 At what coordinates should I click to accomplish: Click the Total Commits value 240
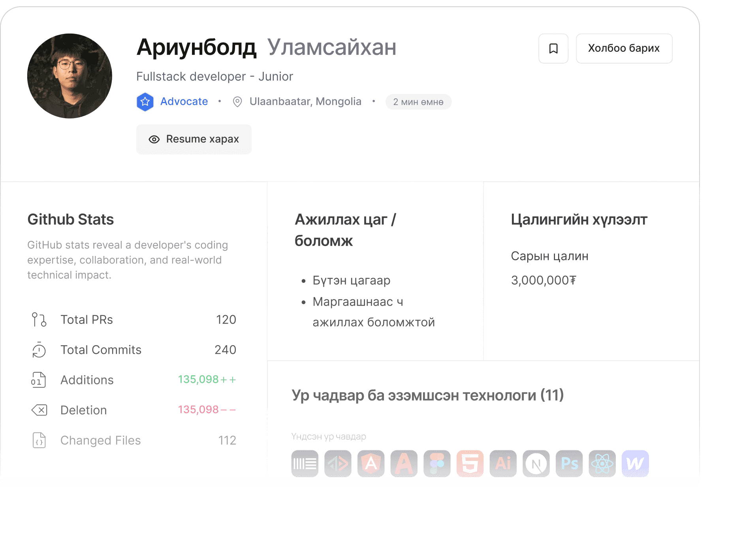[225, 350]
